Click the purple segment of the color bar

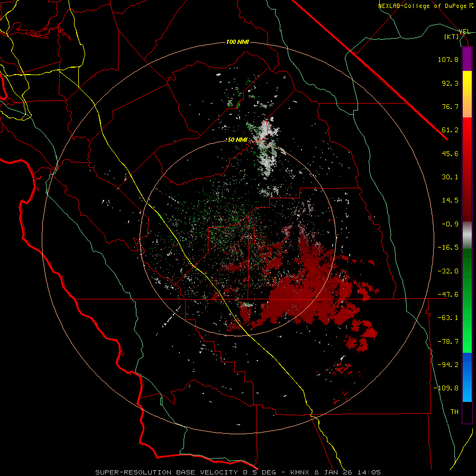pos(467,59)
